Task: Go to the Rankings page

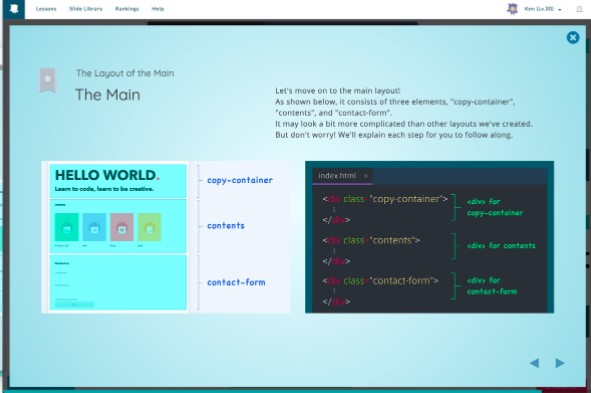Action: pyautogui.click(x=127, y=9)
